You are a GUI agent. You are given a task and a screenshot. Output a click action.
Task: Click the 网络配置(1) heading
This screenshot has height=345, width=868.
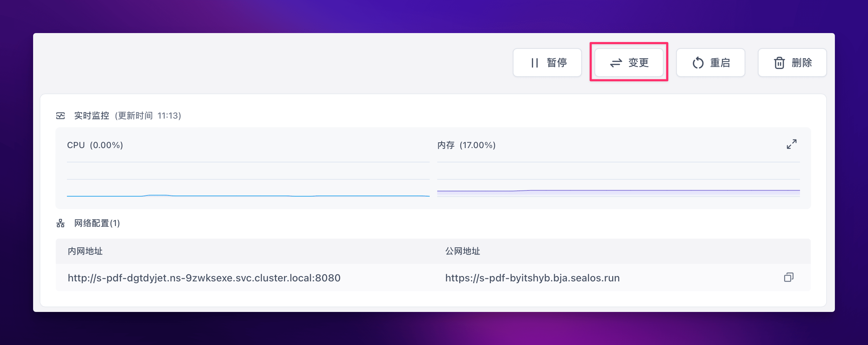click(97, 223)
